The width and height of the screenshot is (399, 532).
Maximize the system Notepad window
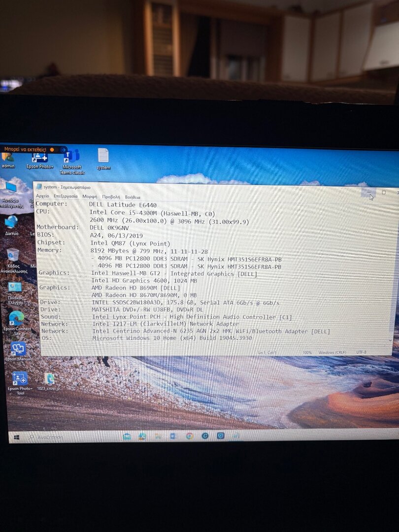tap(384, 193)
